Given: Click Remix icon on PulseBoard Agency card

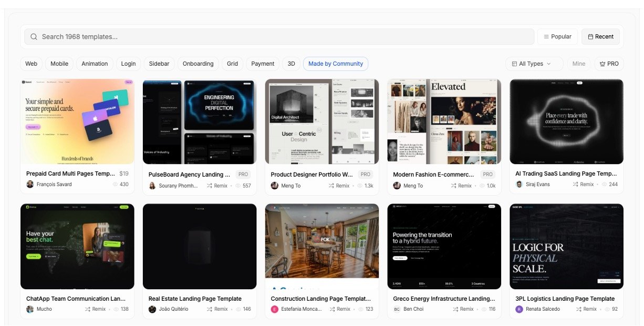Looking at the screenshot, I should click(x=210, y=186).
